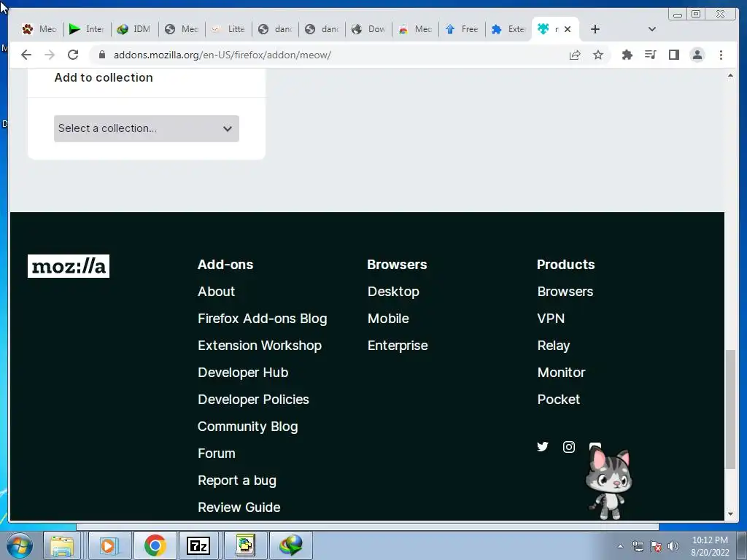The width and height of the screenshot is (747, 560).
Task: Switch to the Litte tab
Action: (x=228, y=29)
